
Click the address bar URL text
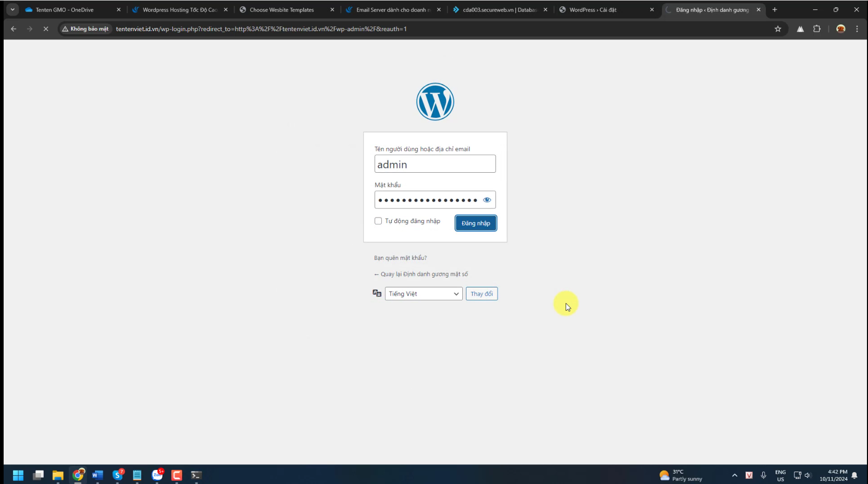[261, 29]
